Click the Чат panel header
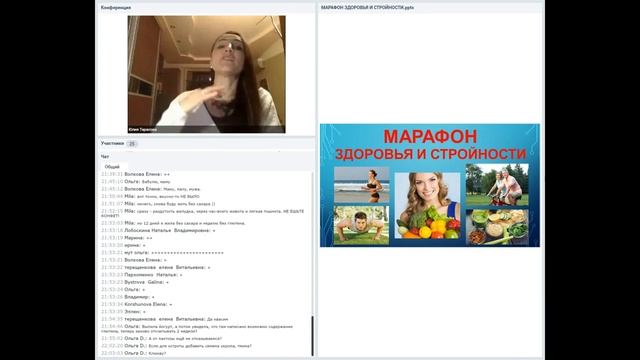 click(x=105, y=157)
